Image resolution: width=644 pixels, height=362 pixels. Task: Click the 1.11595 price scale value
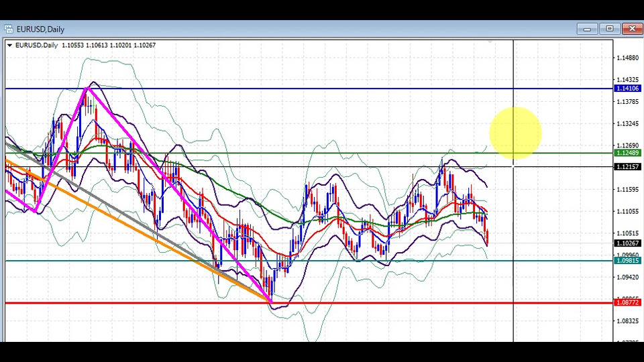(x=628, y=190)
